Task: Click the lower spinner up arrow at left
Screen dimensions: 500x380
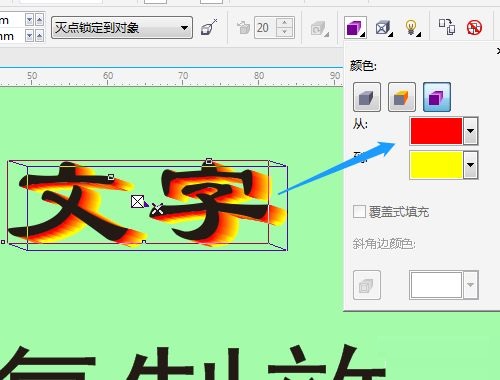Action: [x=39, y=35]
